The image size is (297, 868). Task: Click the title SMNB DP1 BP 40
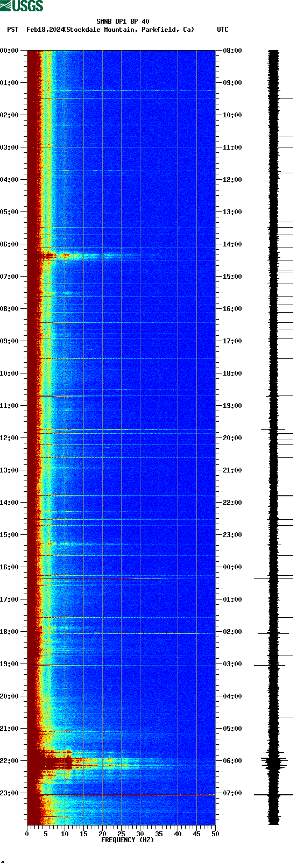click(x=123, y=22)
